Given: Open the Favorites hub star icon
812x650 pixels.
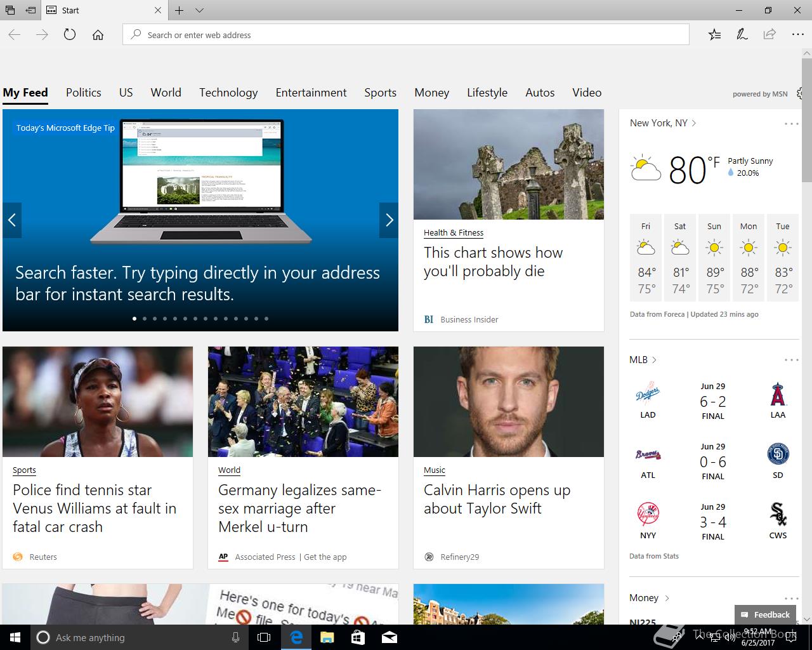Looking at the screenshot, I should point(714,35).
